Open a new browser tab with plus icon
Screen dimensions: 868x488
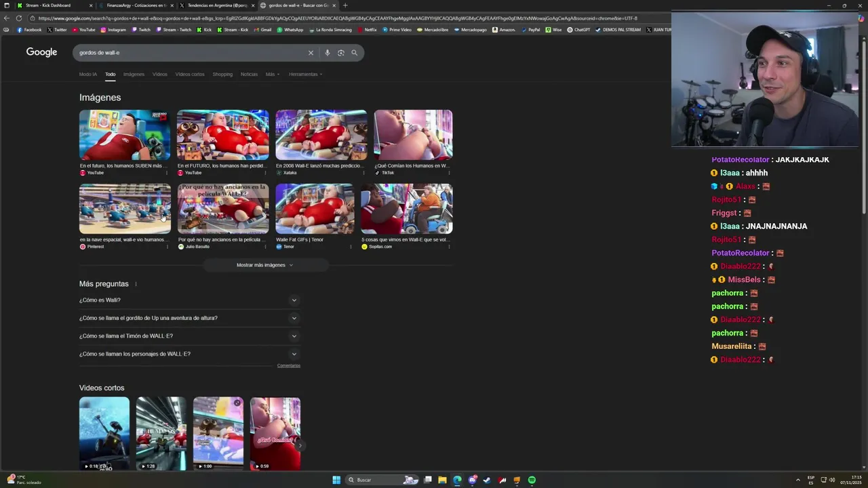tap(344, 5)
